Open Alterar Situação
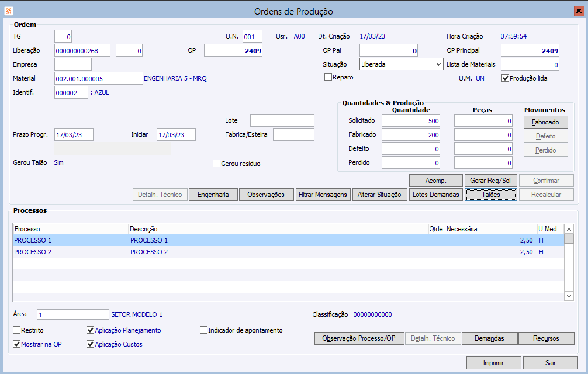The image size is (588, 374). pos(379,195)
